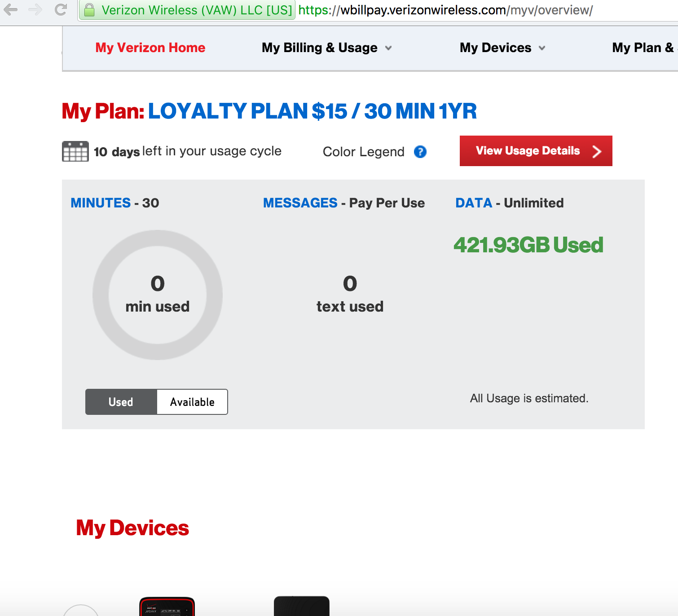Click the 421.93GB Used text
The width and height of the screenshot is (678, 616).
pos(528,245)
